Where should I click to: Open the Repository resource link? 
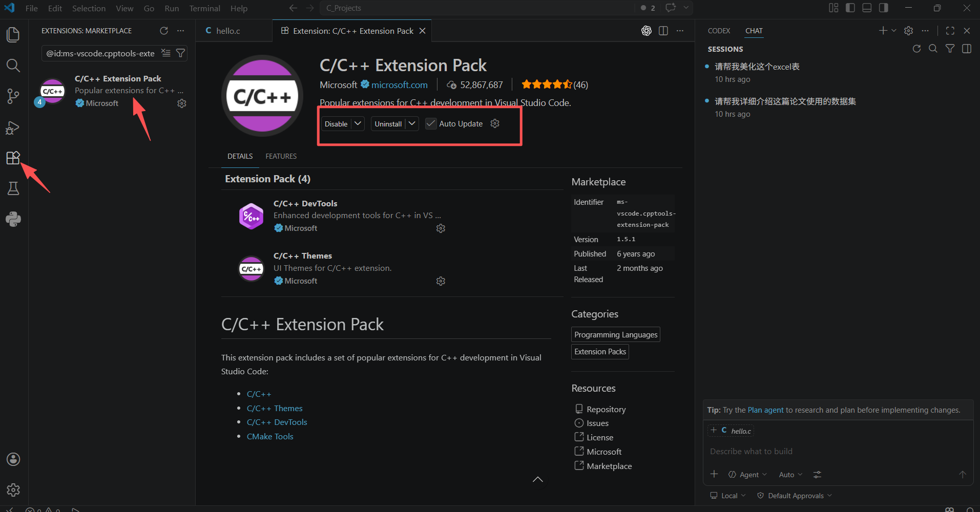point(606,409)
